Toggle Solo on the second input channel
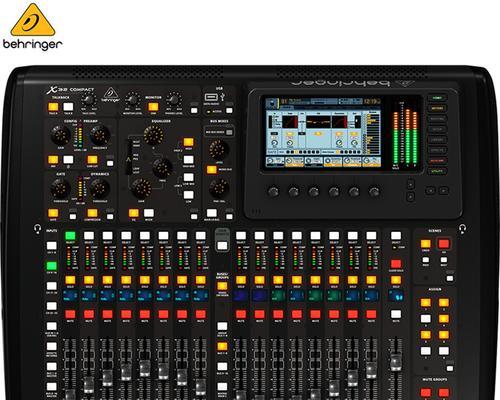500x400 pixels. (x=89, y=280)
